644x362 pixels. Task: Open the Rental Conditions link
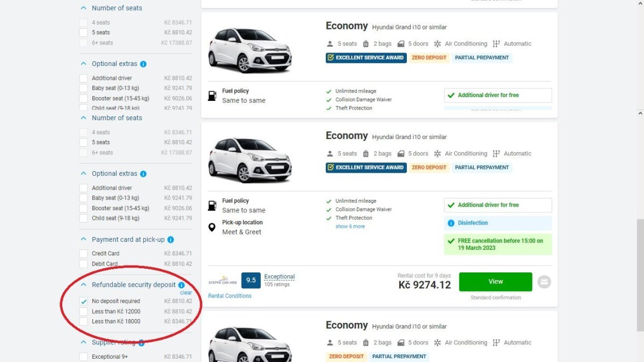(x=230, y=296)
